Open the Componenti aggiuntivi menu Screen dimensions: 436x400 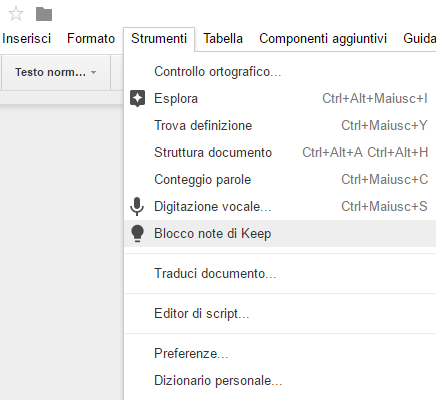pyautogui.click(x=323, y=39)
